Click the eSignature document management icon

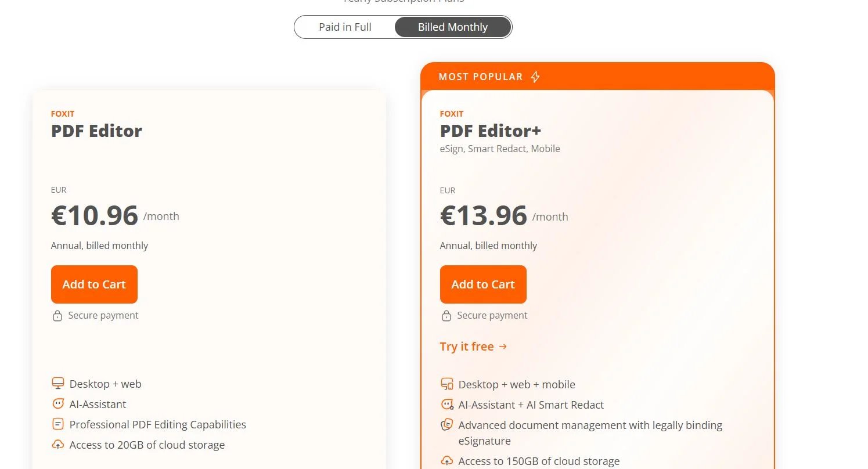pyautogui.click(x=446, y=425)
